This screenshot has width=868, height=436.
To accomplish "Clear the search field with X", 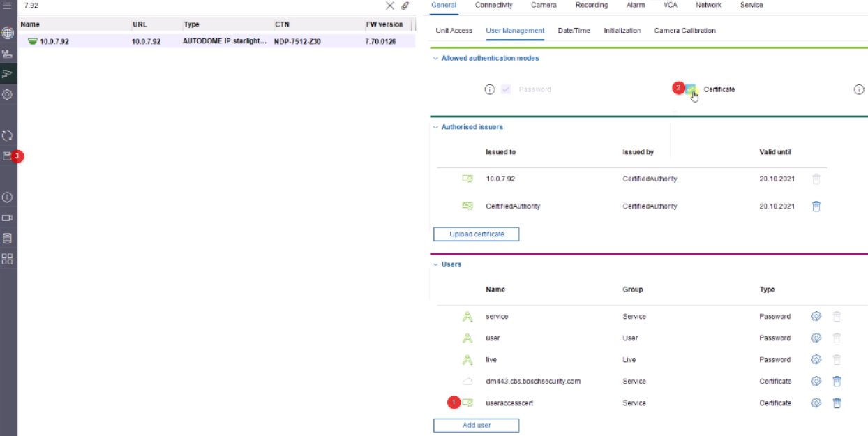I will tap(390, 6).
